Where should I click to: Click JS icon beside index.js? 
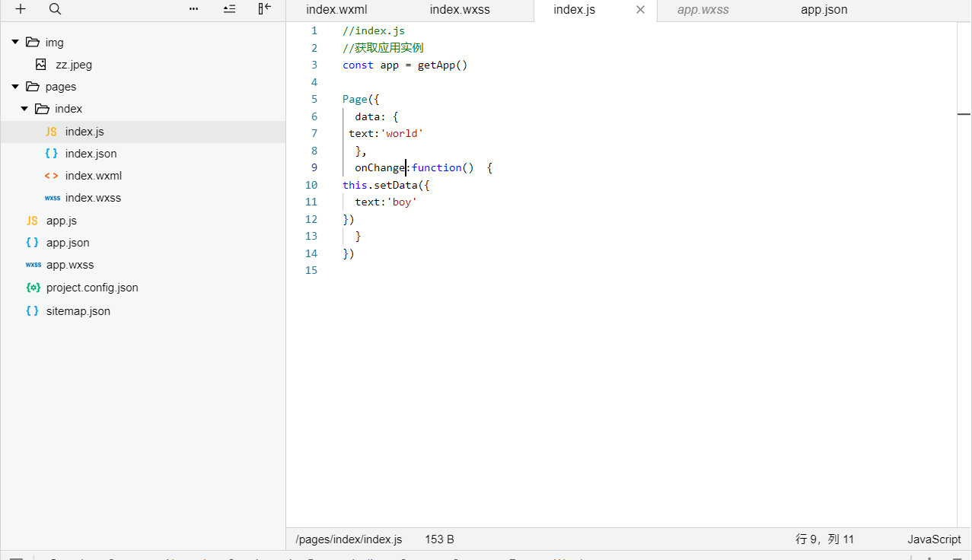click(51, 132)
